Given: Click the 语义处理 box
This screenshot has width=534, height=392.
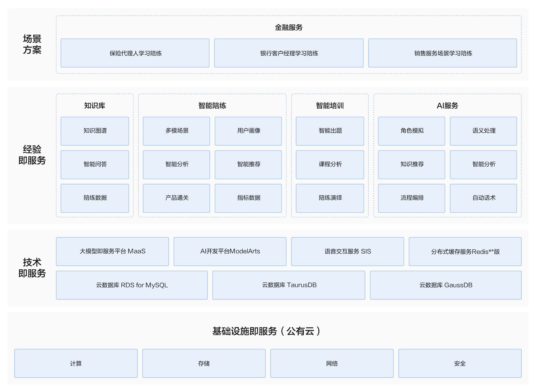Looking at the screenshot, I should (483, 131).
